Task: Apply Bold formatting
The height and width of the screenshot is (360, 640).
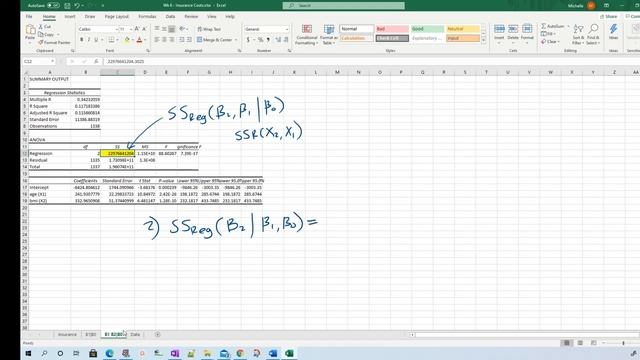Action: point(82,40)
